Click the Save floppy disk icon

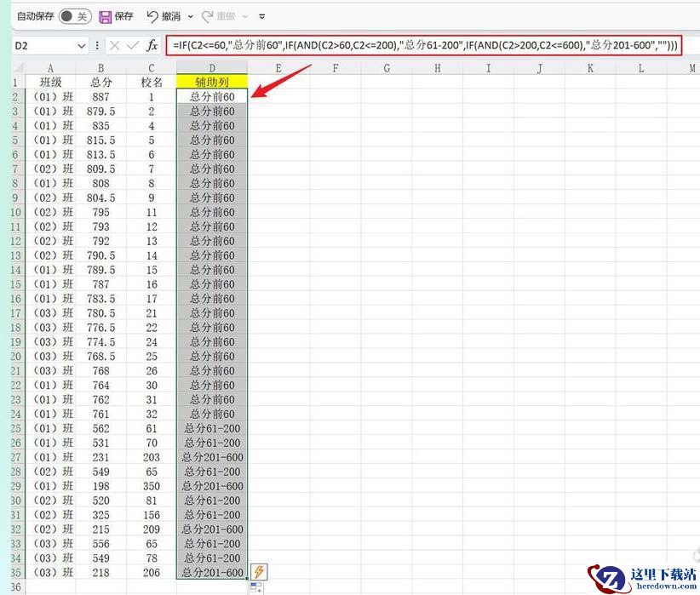point(105,17)
